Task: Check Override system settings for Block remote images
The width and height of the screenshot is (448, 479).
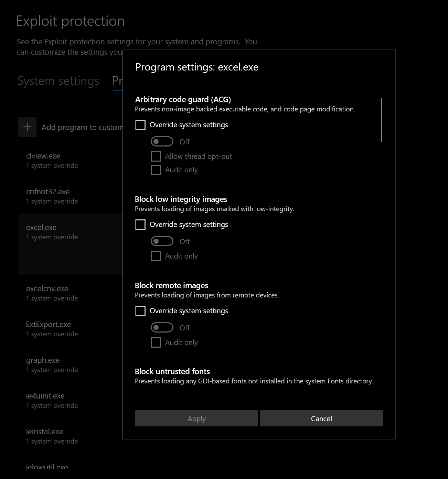Action: point(140,311)
